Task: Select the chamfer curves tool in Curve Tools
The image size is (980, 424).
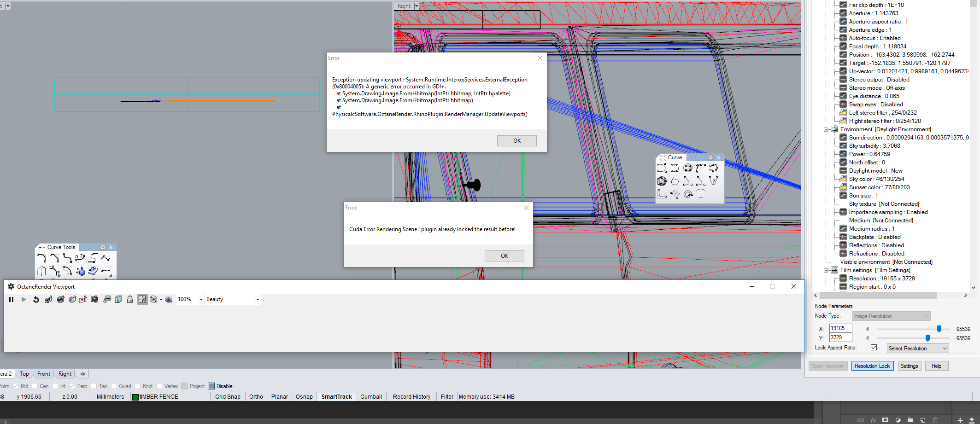Action: (x=54, y=258)
